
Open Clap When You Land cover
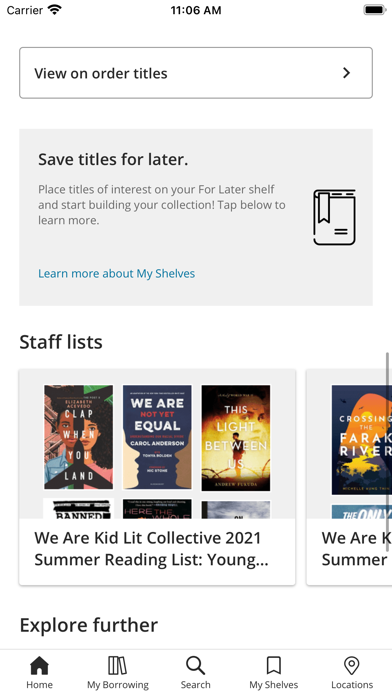[x=79, y=437]
